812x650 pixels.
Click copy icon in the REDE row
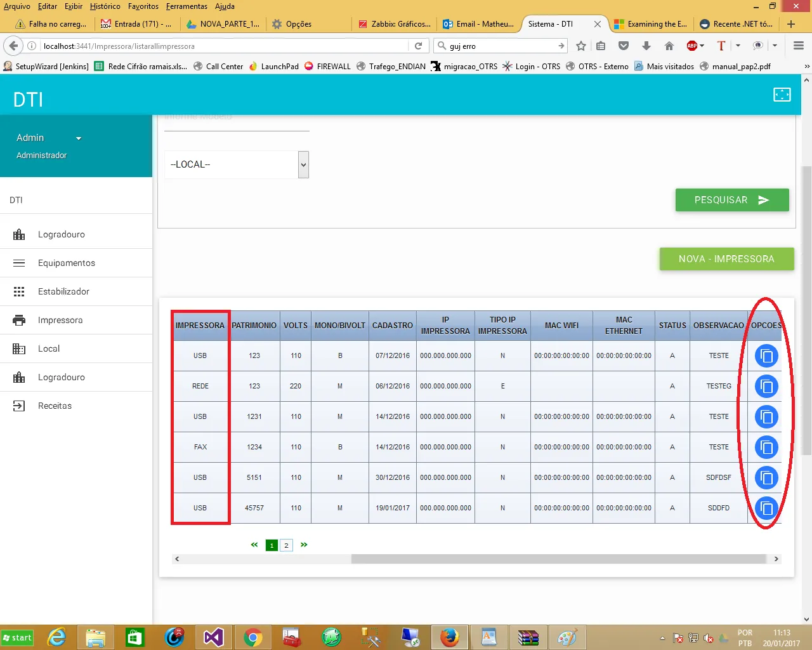pos(766,387)
